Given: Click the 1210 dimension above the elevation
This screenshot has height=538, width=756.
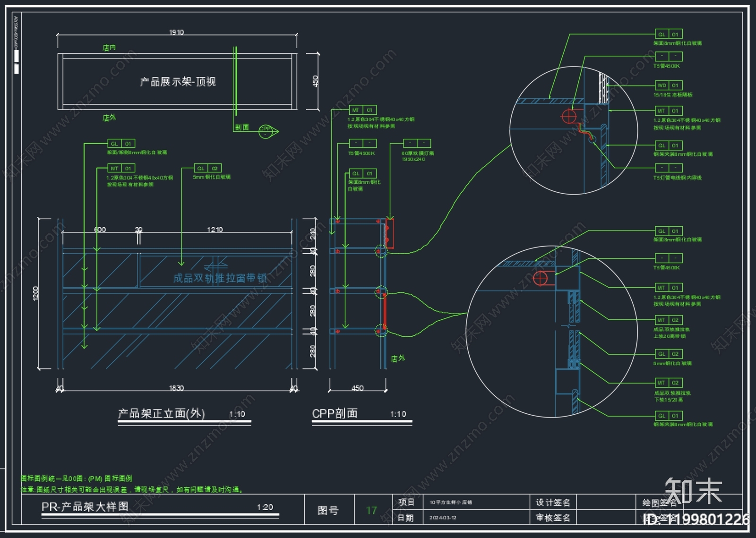Looking at the screenshot, I should (215, 230).
